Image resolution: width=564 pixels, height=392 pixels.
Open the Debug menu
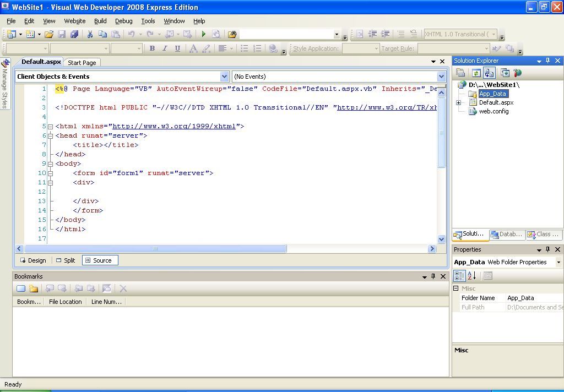(x=124, y=21)
